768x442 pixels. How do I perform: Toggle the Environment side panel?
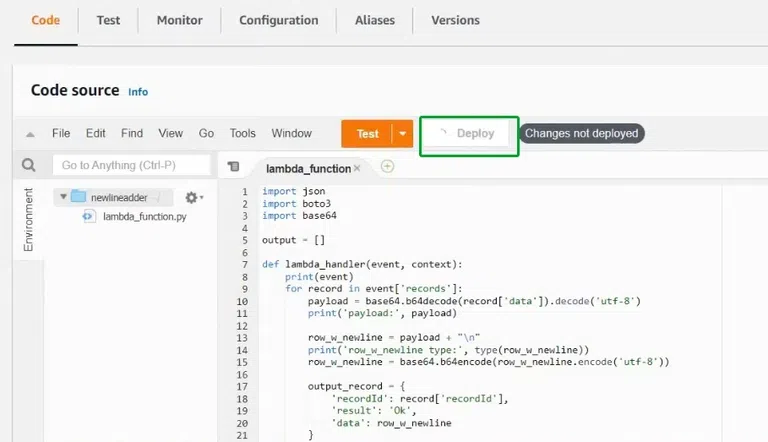28,220
